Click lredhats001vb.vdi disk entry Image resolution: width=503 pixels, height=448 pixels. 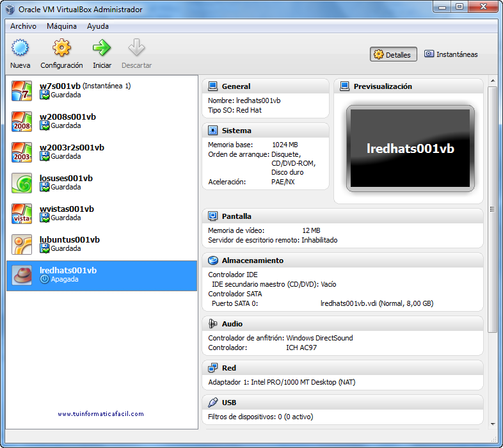377,303
